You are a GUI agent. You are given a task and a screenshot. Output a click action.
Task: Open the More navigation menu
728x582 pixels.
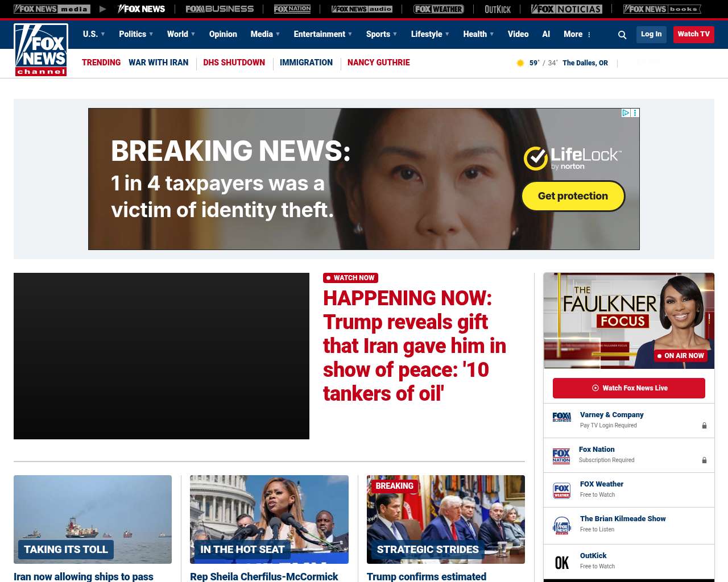pyautogui.click(x=577, y=34)
